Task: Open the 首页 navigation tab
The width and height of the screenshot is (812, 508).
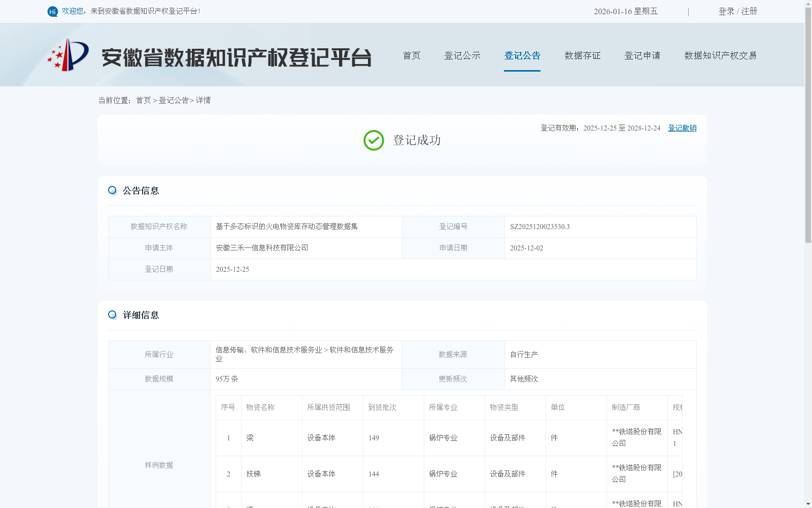Action: coord(412,55)
